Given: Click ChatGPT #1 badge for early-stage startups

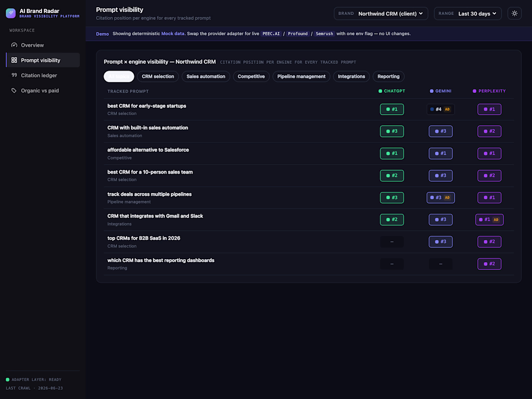Looking at the screenshot, I should (392, 109).
